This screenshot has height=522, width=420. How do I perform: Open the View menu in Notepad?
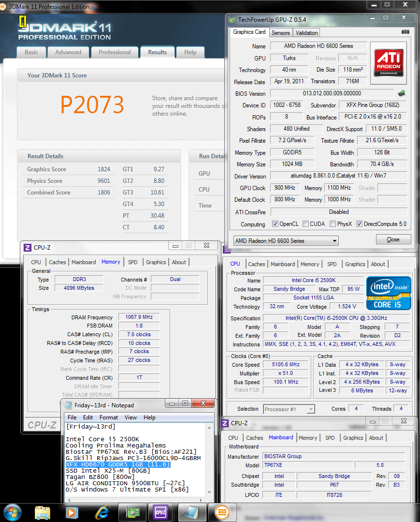(130, 418)
